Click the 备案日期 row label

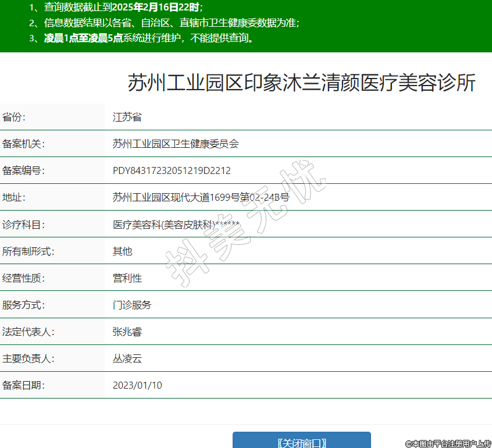click(23, 385)
